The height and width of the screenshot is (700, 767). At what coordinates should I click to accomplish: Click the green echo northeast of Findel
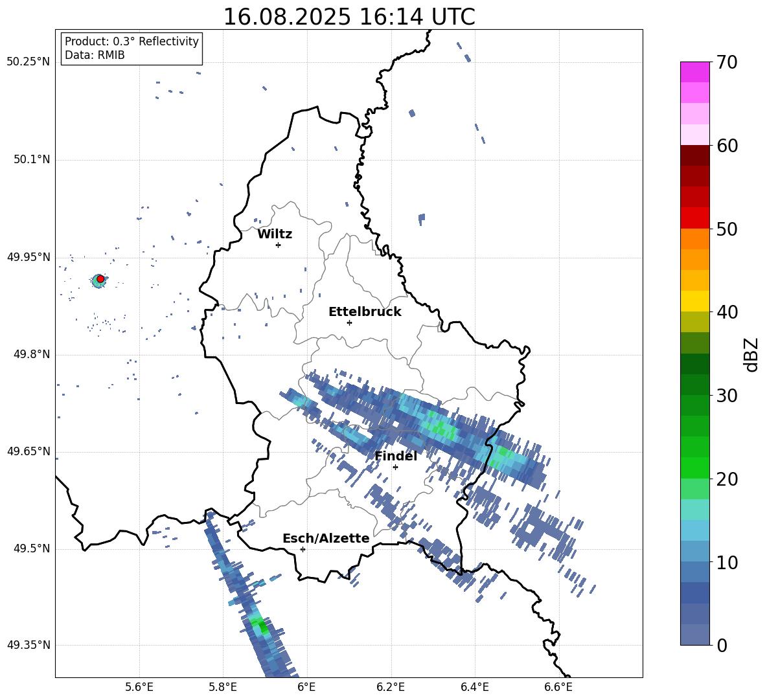[441, 426]
